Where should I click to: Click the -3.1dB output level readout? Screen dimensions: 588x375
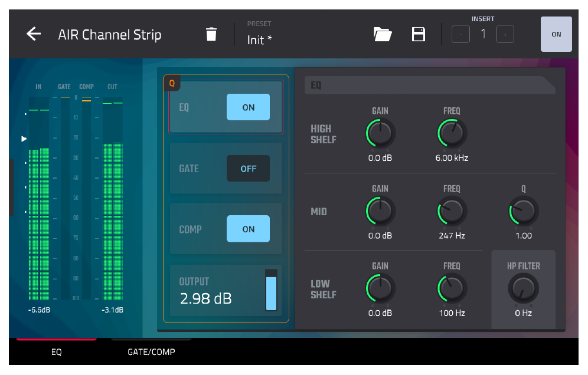112,310
